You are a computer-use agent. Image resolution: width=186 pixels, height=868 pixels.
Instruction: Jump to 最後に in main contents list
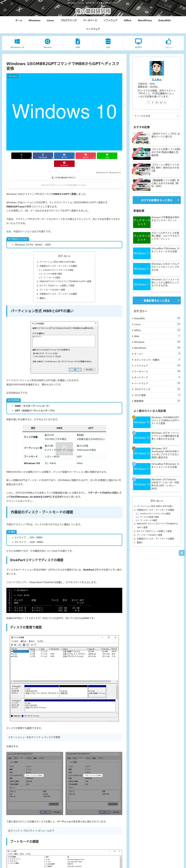click(x=43, y=298)
